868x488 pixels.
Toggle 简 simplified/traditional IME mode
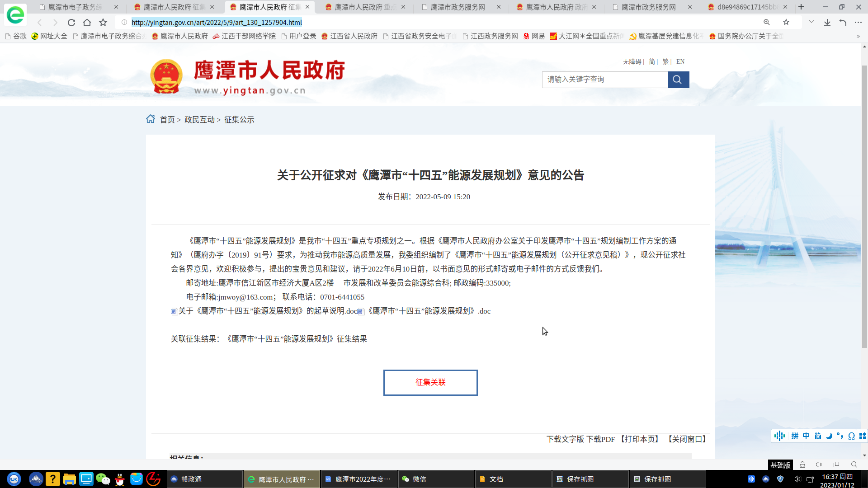click(x=818, y=436)
